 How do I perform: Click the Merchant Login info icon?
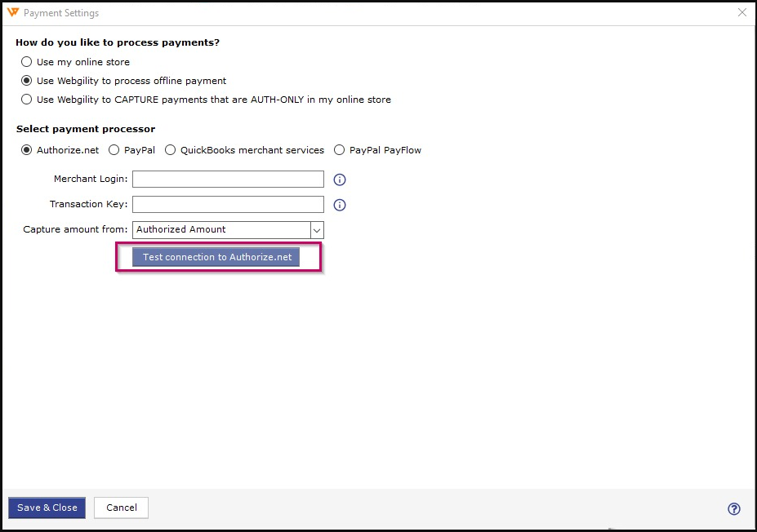tap(341, 180)
